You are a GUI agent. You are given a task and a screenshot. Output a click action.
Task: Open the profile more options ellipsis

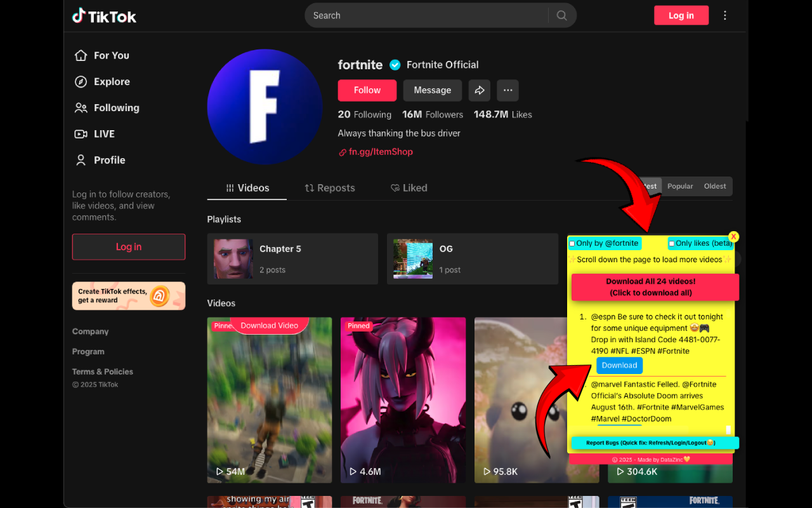point(507,90)
